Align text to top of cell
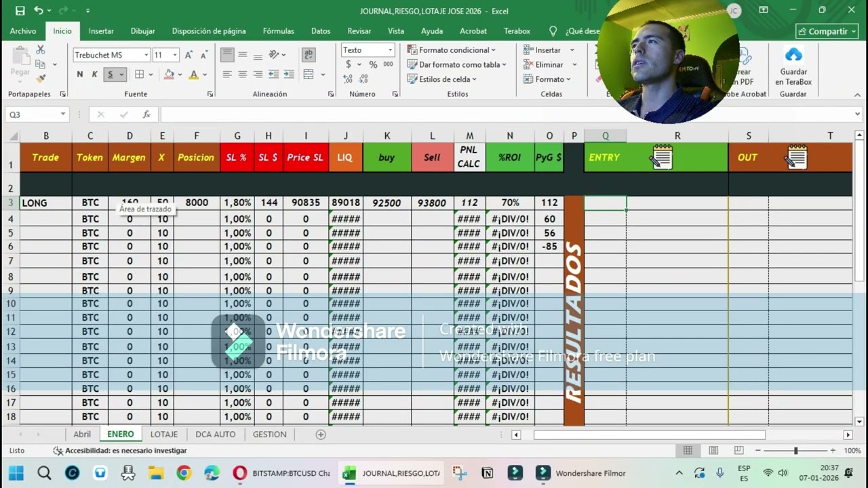Image resolution: width=868 pixels, height=488 pixels. 227,55
